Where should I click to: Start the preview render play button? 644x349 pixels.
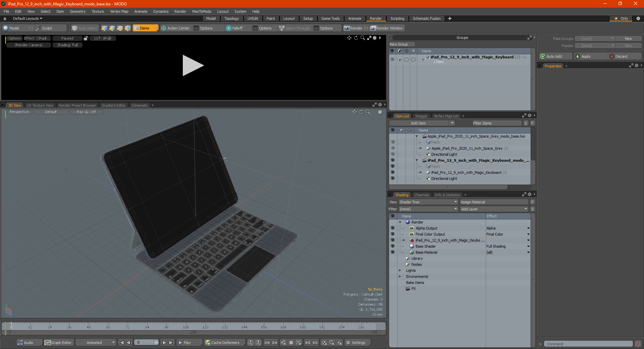click(x=193, y=65)
